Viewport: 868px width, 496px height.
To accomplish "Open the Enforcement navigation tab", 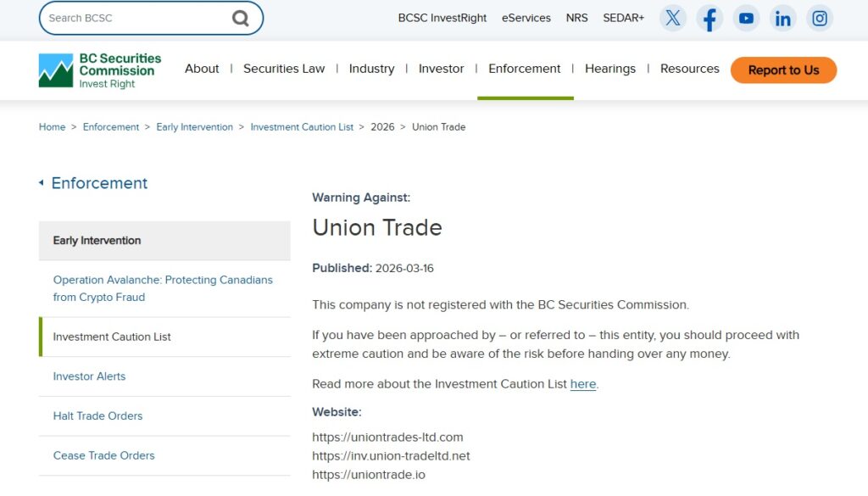I will (524, 69).
